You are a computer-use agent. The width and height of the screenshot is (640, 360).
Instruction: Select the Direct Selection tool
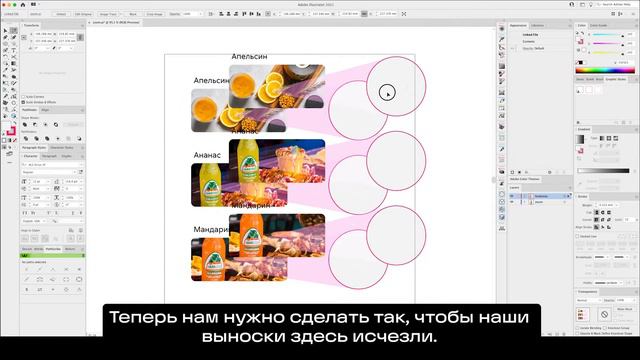click(x=13, y=31)
